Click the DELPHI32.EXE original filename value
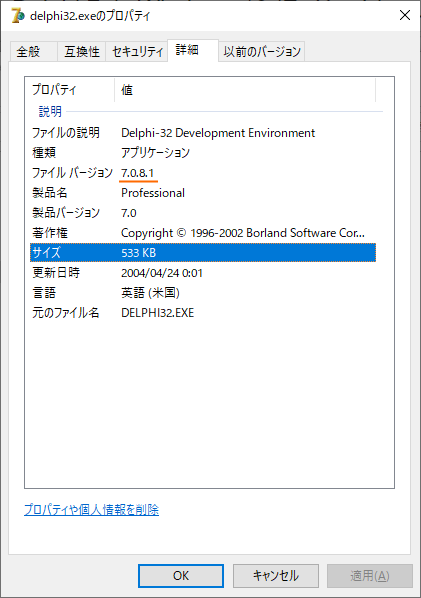 tap(157, 313)
